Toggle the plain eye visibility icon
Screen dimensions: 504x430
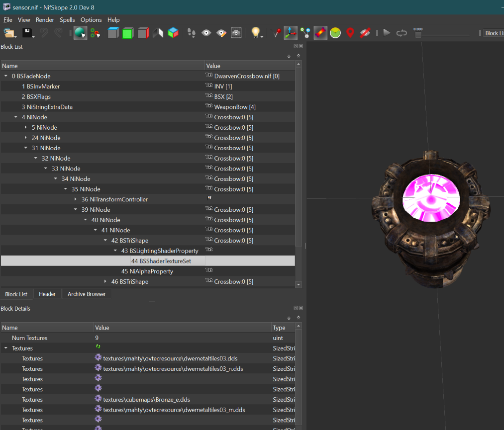[206, 33]
